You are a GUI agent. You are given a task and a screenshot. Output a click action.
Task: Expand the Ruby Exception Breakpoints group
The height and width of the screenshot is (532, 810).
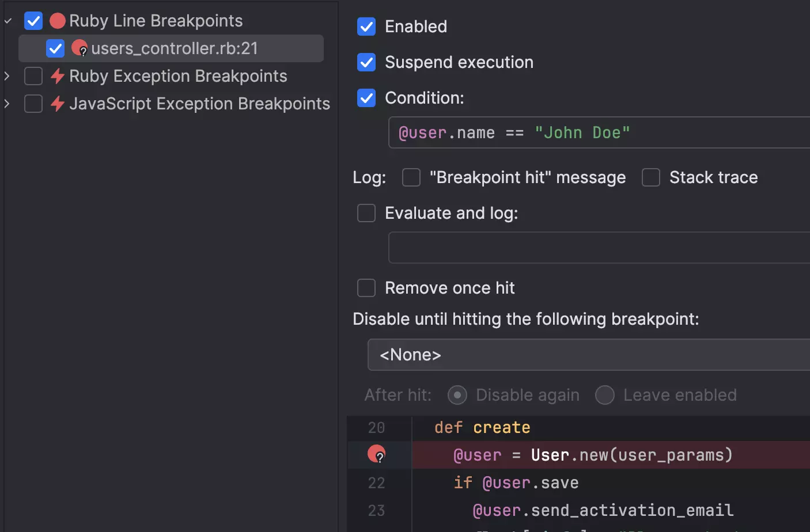[x=7, y=76]
